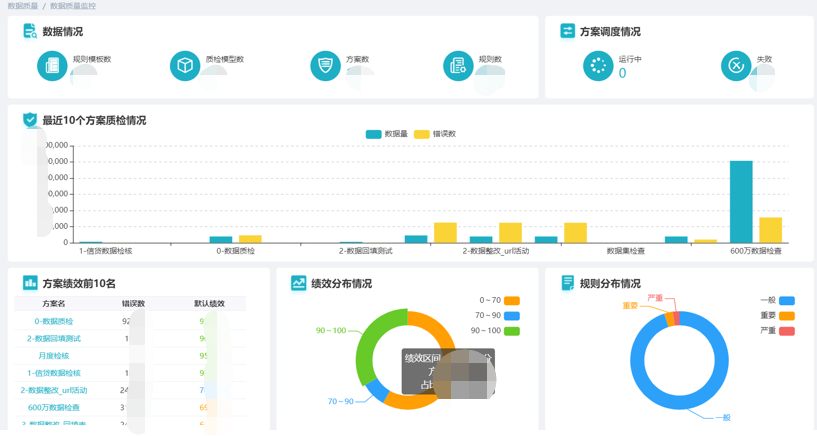Toggle the 重要 legend item

coord(777,316)
